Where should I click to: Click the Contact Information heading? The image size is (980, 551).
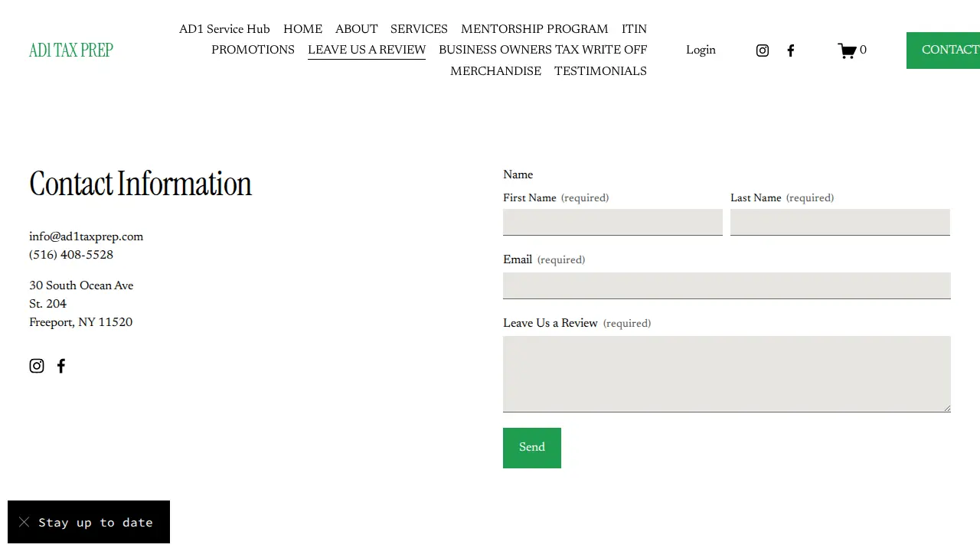click(x=140, y=184)
